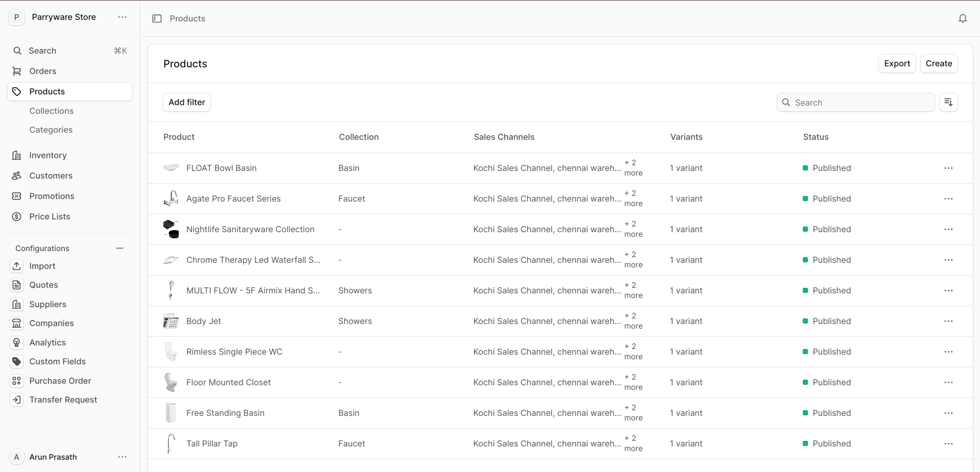The height and width of the screenshot is (472, 980).
Task: Open actions menu for FLOAT Bowl Basin
Action: tap(948, 168)
